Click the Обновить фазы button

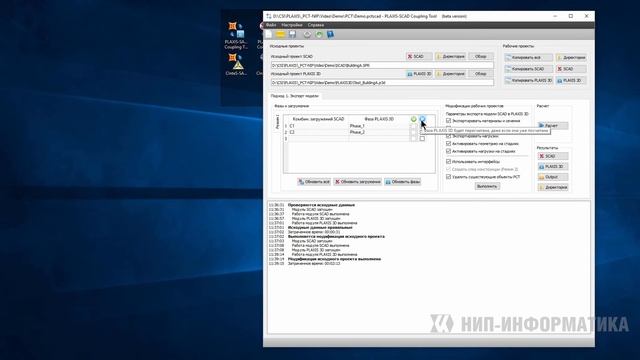[x=402, y=182]
